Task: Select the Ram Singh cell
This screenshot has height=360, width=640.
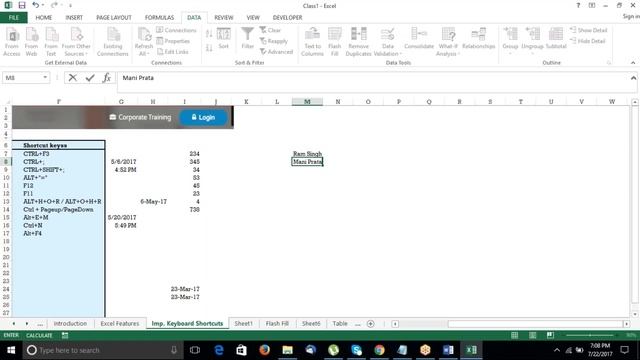Action: pos(307,153)
